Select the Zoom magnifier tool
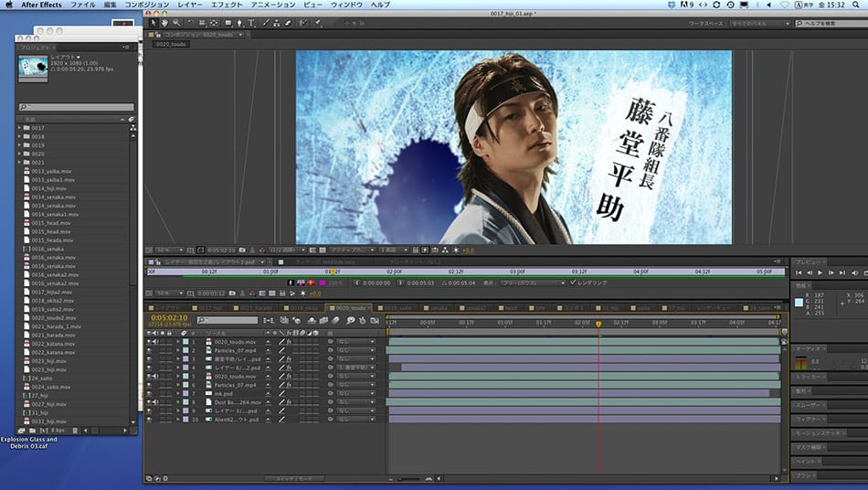868x490 pixels. pos(175,22)
